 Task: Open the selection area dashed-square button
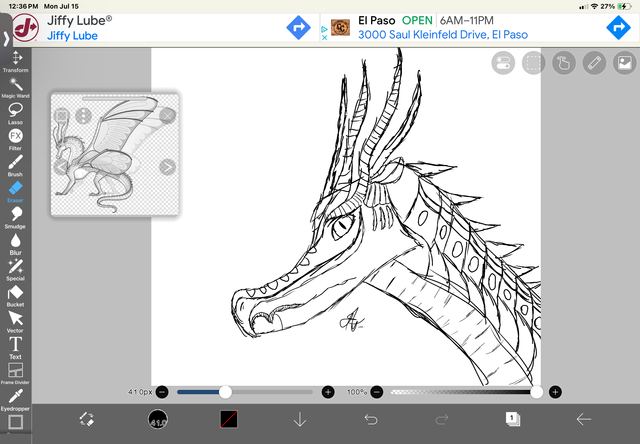(533, 63)
